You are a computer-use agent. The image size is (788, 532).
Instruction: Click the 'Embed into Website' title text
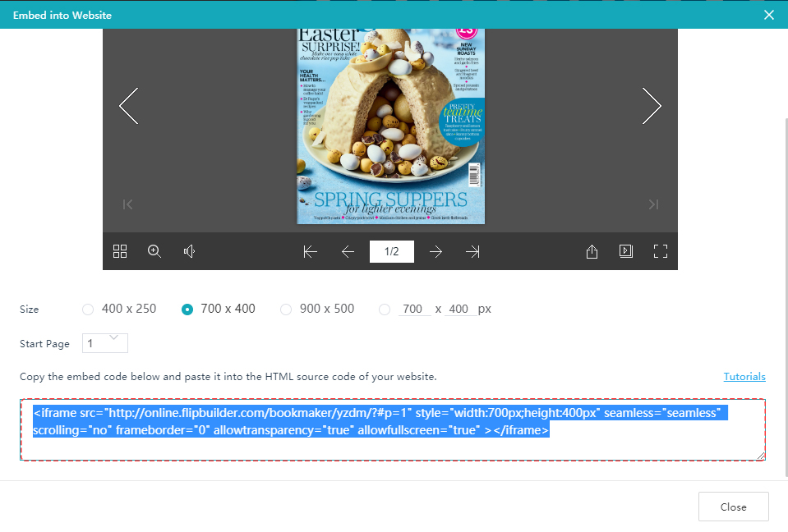point(62,15)
